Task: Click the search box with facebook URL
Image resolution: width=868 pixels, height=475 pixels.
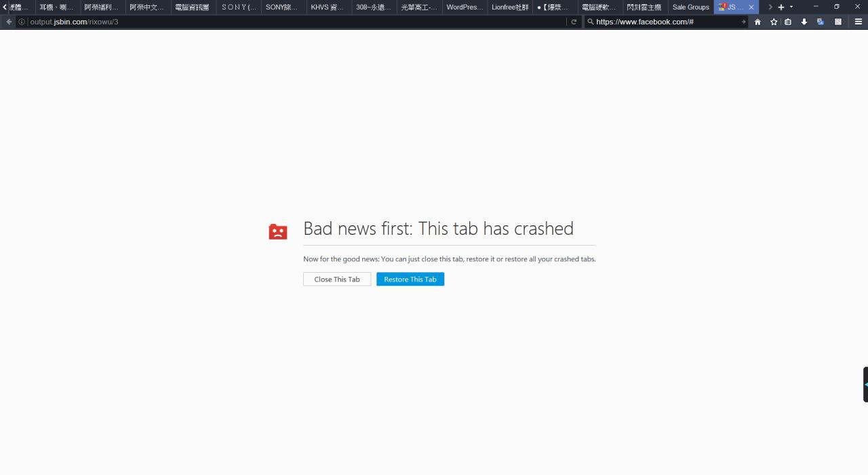Action: pyautogui.click(x=667, y=22)
